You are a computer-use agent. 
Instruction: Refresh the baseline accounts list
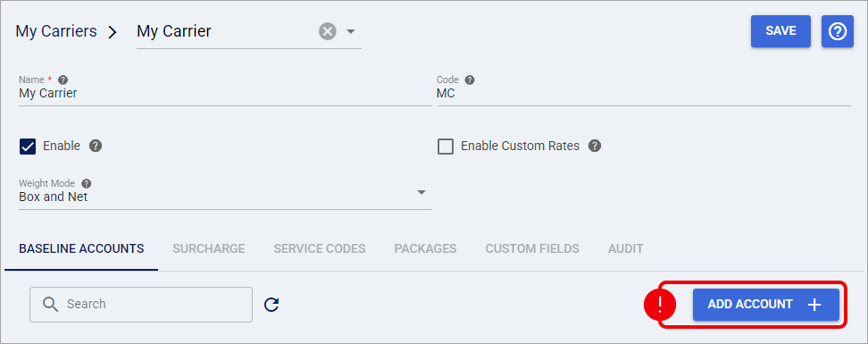[271, 304]
